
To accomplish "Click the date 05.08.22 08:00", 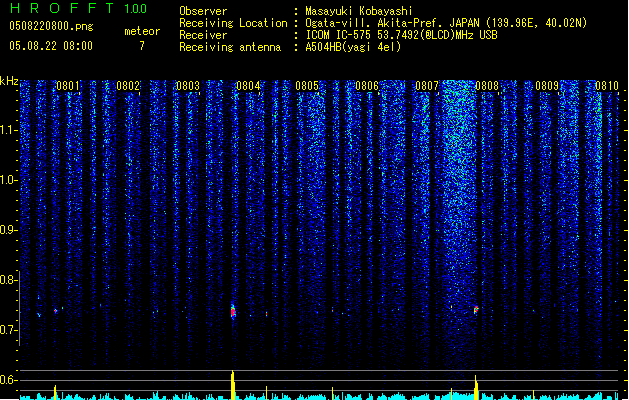I will tap(51, 46).
